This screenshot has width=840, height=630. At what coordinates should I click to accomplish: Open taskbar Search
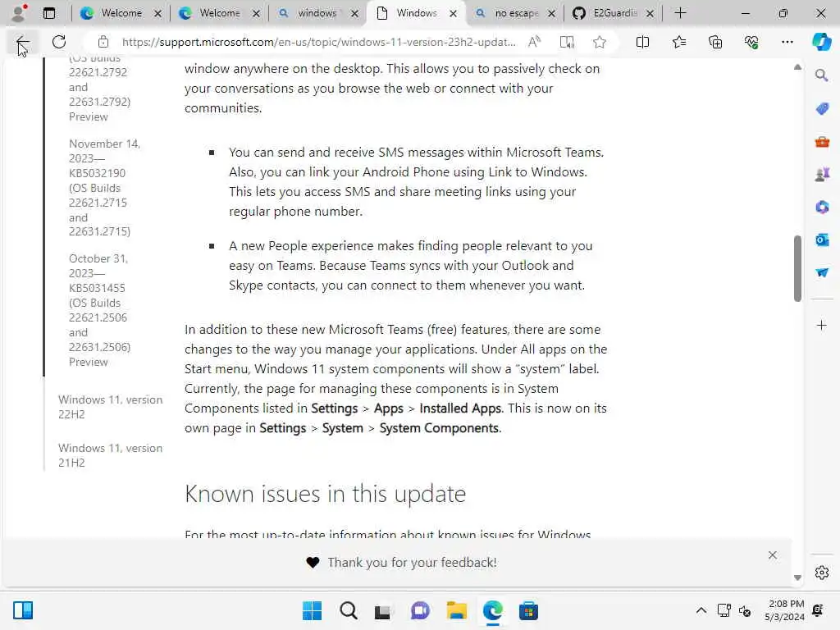tap(348, 610)
